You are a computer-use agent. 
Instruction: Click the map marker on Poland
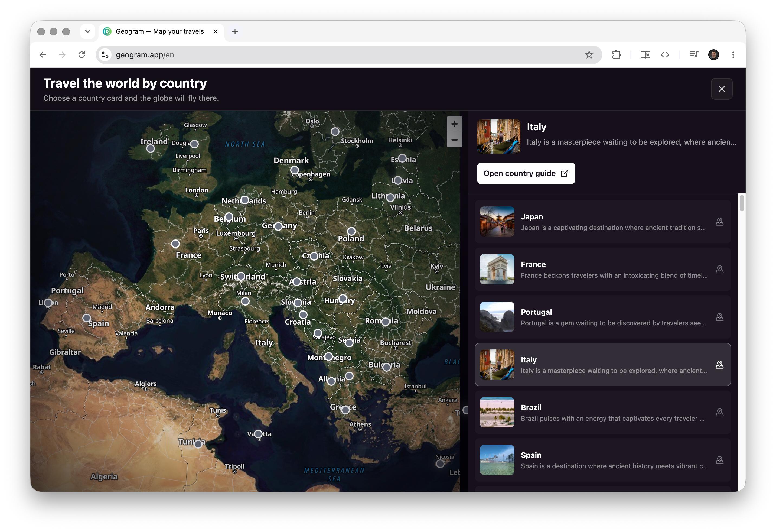tap(351, 231)
